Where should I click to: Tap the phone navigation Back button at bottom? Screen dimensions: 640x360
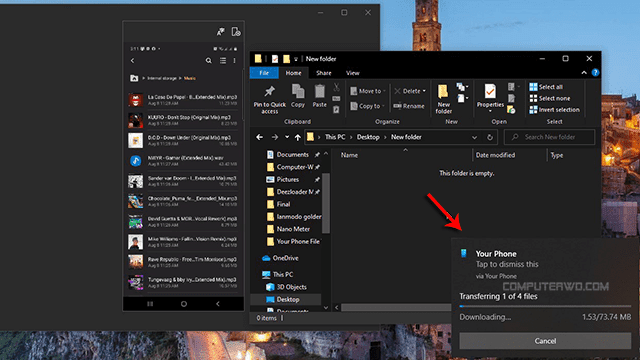pos(218,304)
